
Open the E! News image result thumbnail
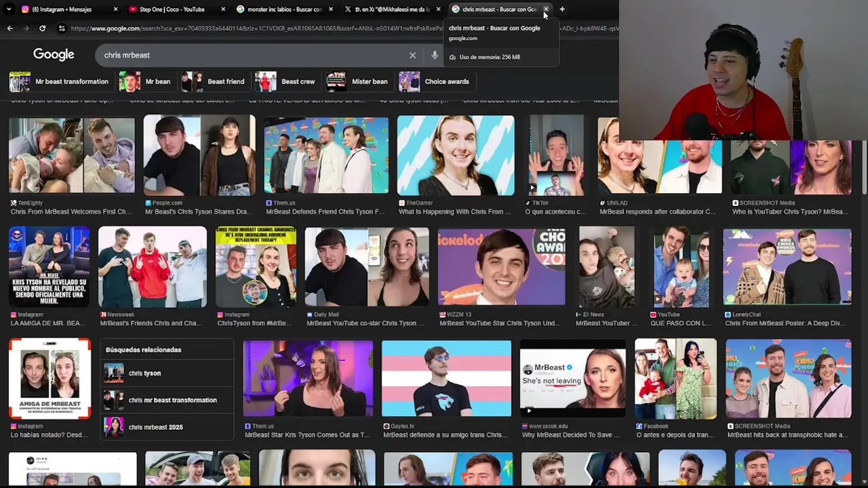click(607, 267)
